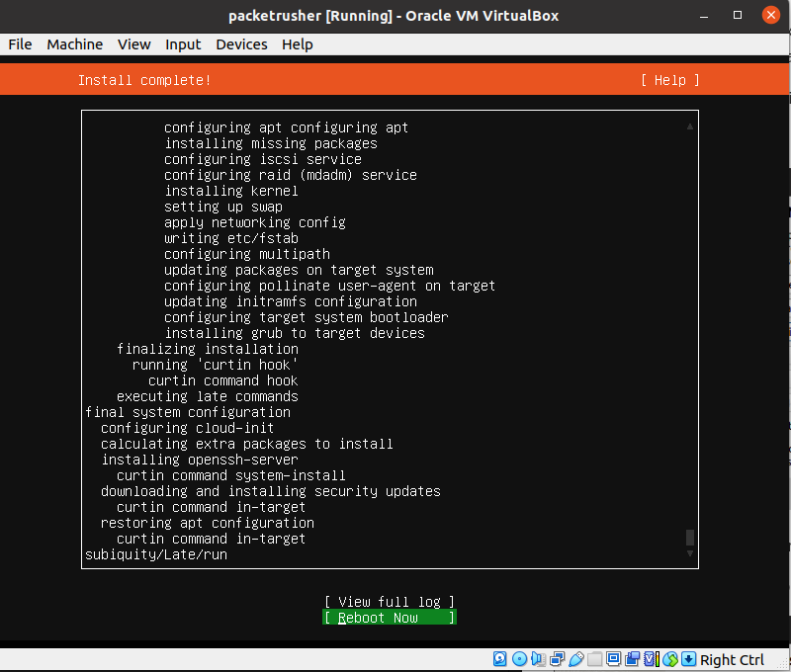
Task: Open the Input menu
Action: click(183, 43)
